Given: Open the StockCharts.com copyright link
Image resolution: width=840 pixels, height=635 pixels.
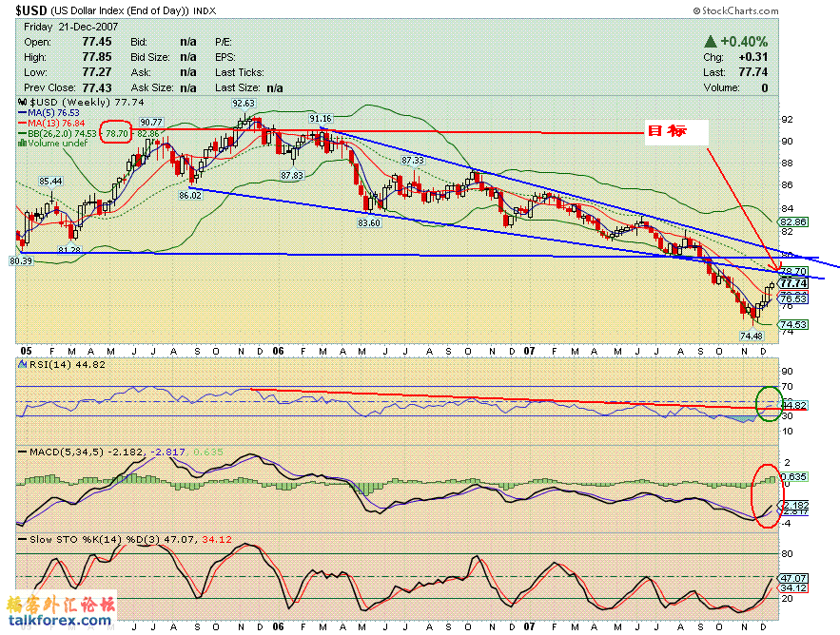Looking at the screenshot, I should pos(736,10).
